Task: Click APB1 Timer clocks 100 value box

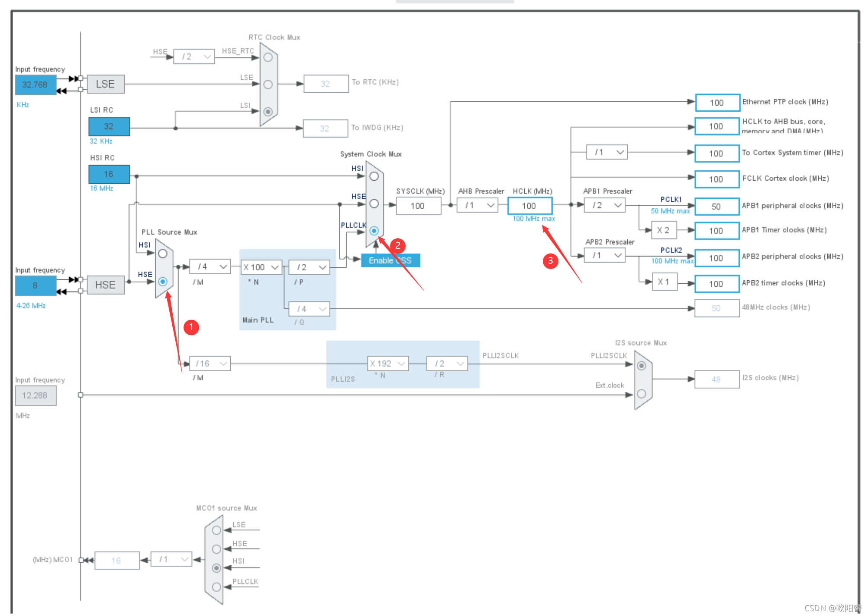Action: (717, 231)
